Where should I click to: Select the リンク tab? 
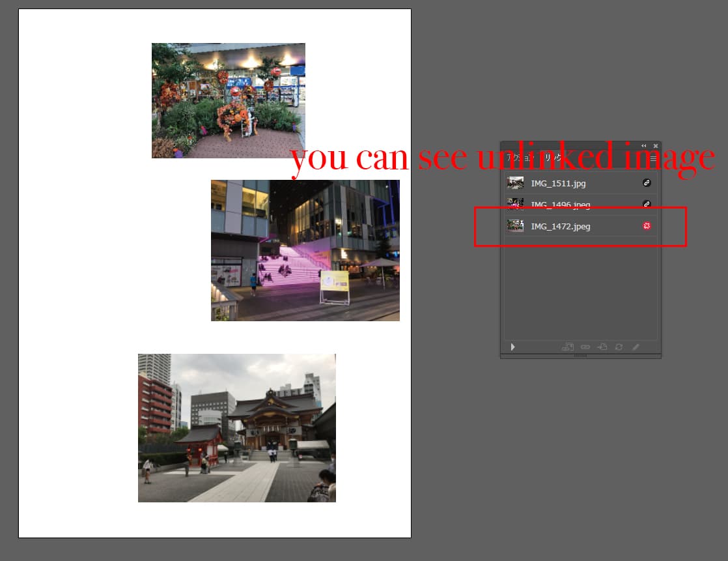pyautogui.click(x=553, y=158)
